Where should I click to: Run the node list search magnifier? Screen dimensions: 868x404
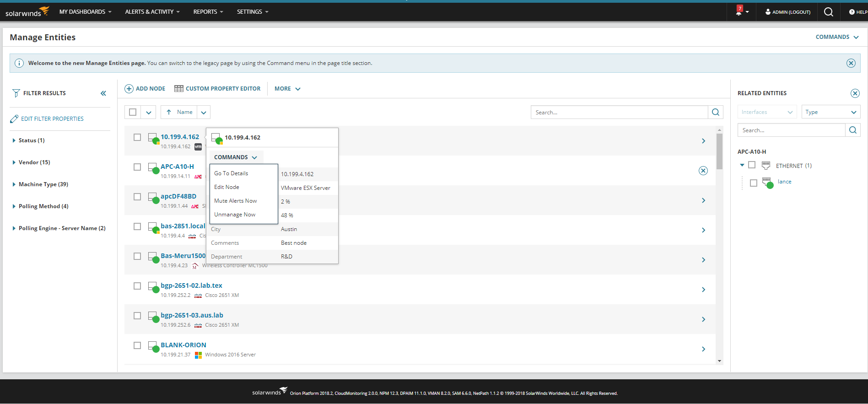[716, 112]
